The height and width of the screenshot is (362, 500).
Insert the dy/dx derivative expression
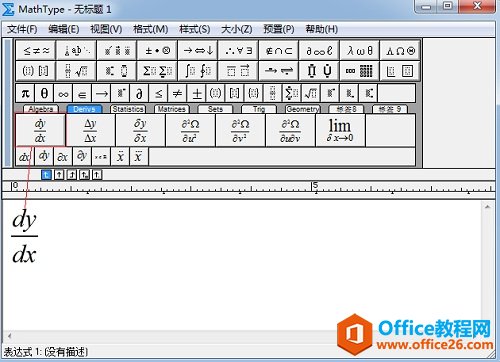tap(40, 130)
